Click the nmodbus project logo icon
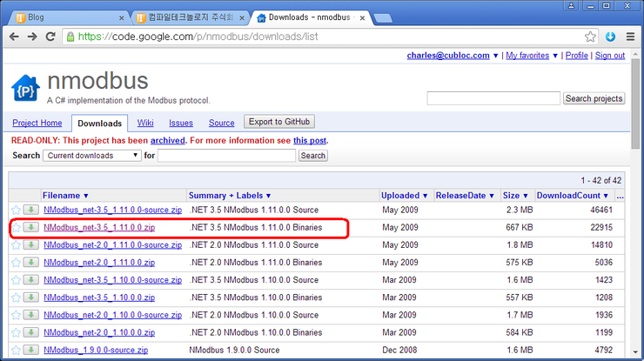Screen dimensions: 644x361 pos(25,88)
